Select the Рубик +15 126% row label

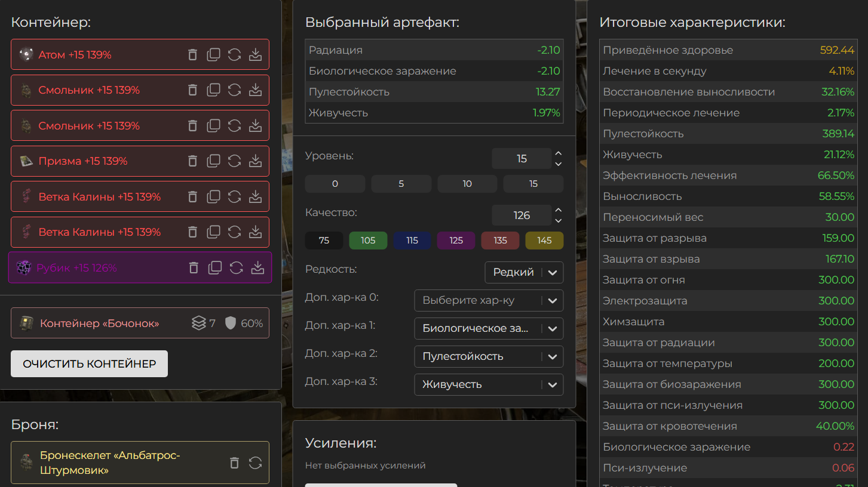tap(76, 268)
